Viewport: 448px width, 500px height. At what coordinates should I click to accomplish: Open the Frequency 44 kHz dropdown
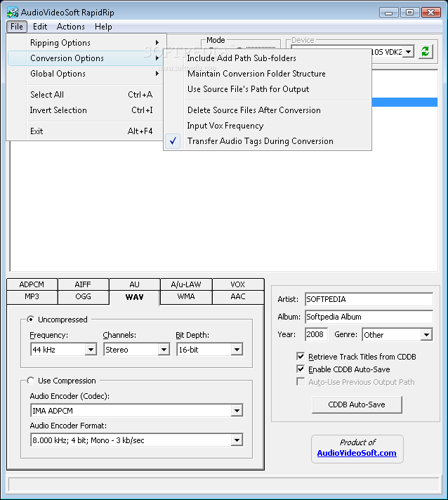tap(91, 350)
